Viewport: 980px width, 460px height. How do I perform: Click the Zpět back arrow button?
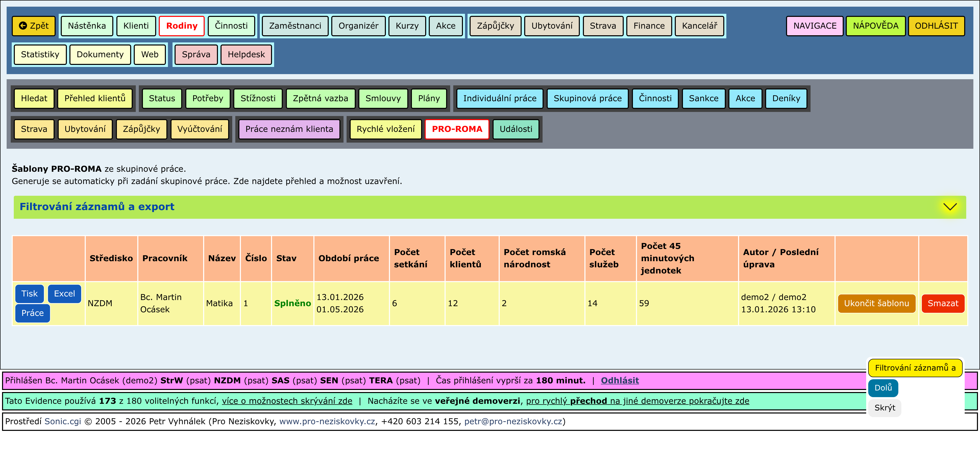(x=33, y=26)
